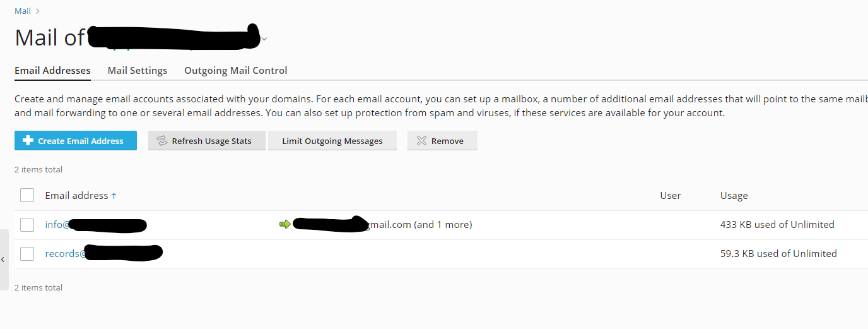Select the Email Addresses tab
This screenshot has height=329, width=868.
click(x=52, y=71)
